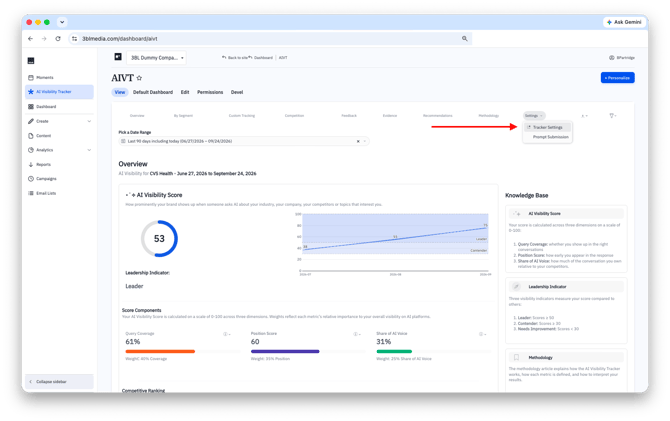The image size is (670, 421).
Task: Click the 53 score gauge
Action: (159, 239)
